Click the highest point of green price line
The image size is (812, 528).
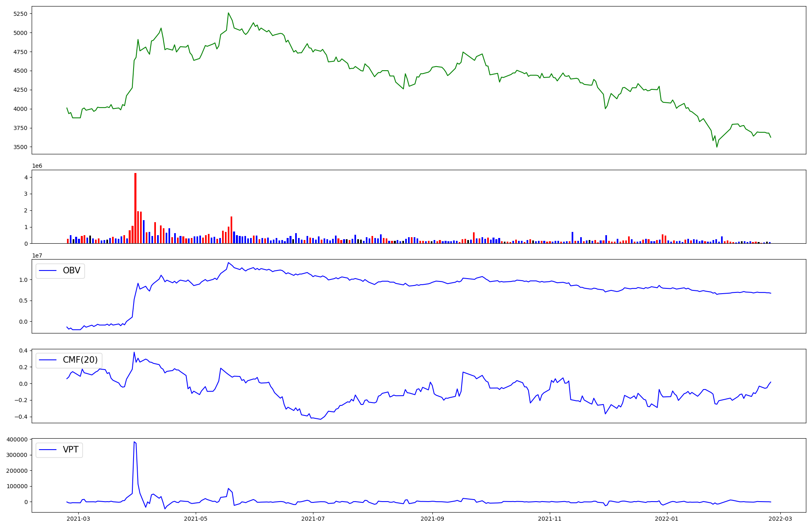[x=228, y=13]
